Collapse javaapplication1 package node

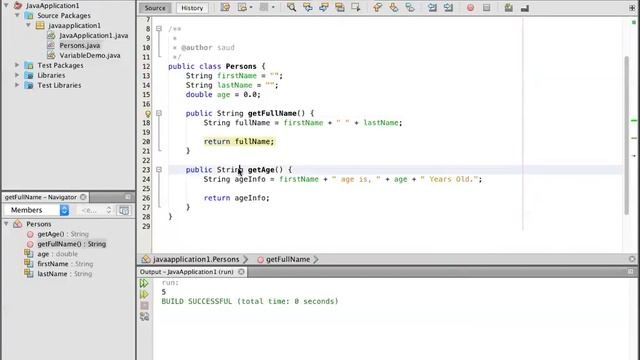(28, 25)
